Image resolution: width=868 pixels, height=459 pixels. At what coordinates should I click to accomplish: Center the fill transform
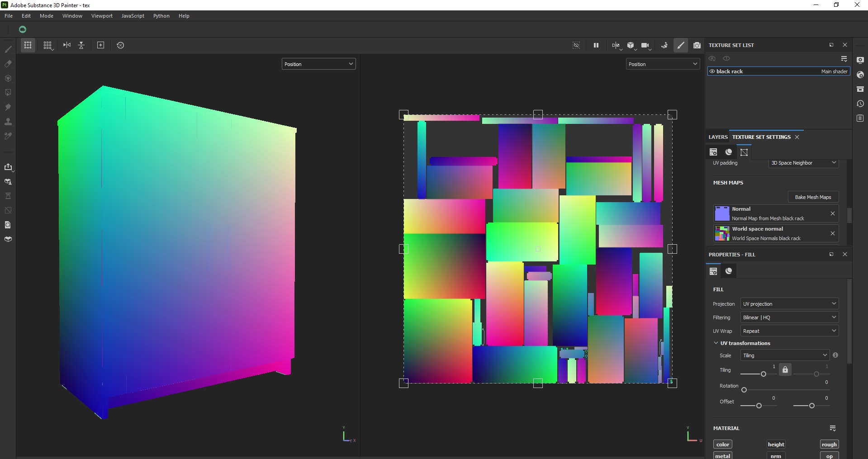[x=101, y=45]
